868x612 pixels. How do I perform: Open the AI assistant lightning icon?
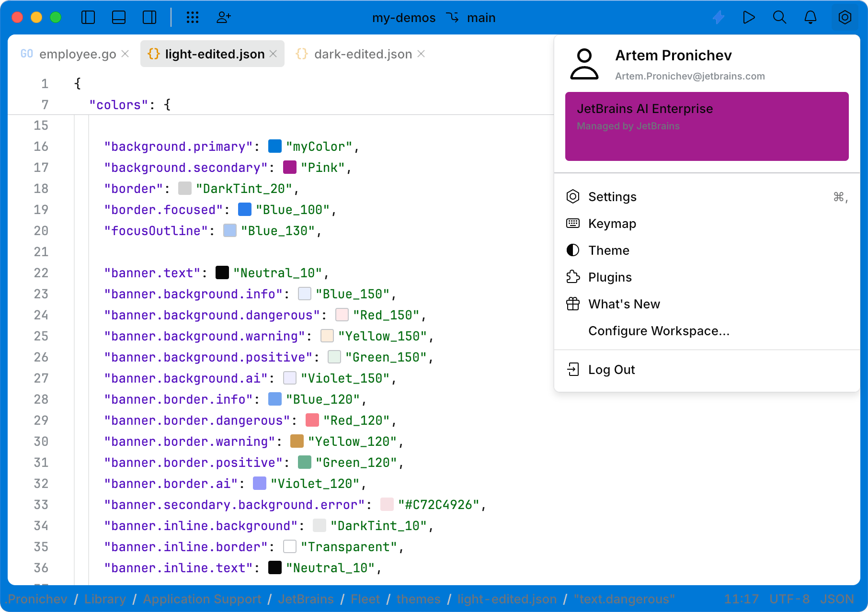(x=718, y=18)
